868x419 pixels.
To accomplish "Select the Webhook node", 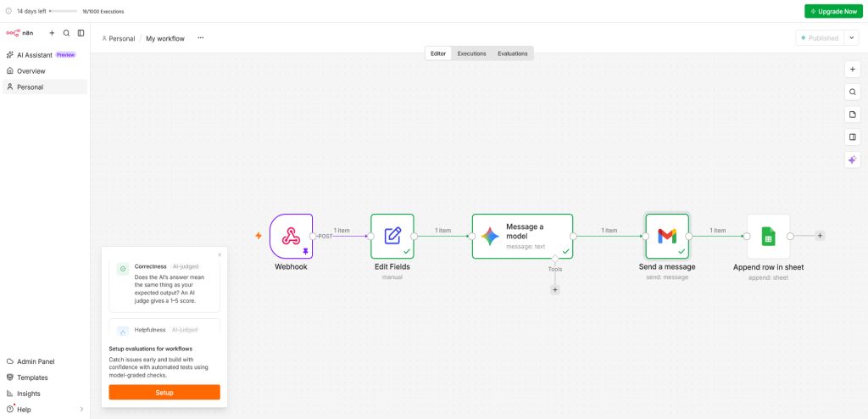I will click(292, 236).
